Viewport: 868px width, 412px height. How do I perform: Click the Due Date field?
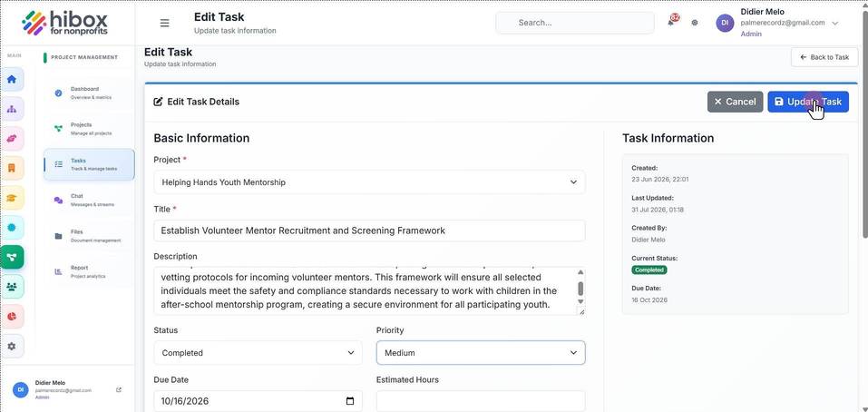tap(258, 401)
